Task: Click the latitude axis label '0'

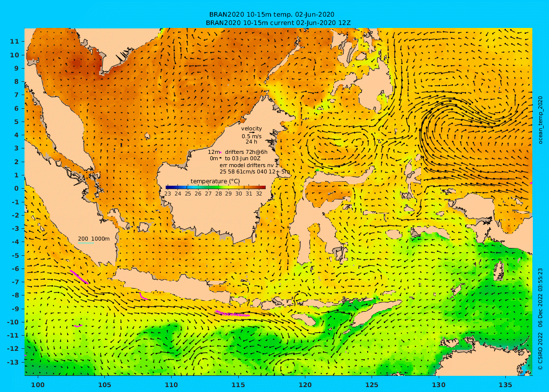Action: click(17, 188)
